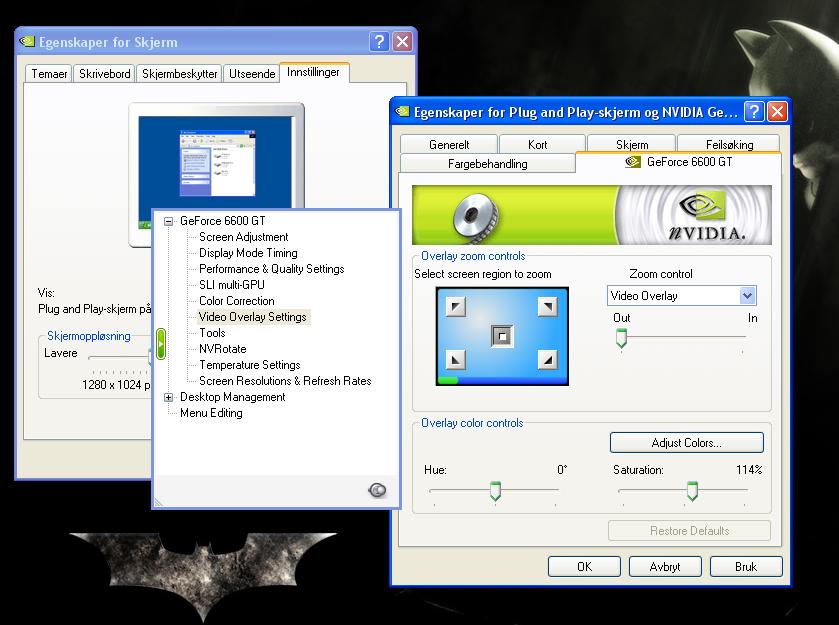Screen dimensions: 839x625
Task: Click the 'Plug and Play-skjerm på' text
Action: [95, 309]
